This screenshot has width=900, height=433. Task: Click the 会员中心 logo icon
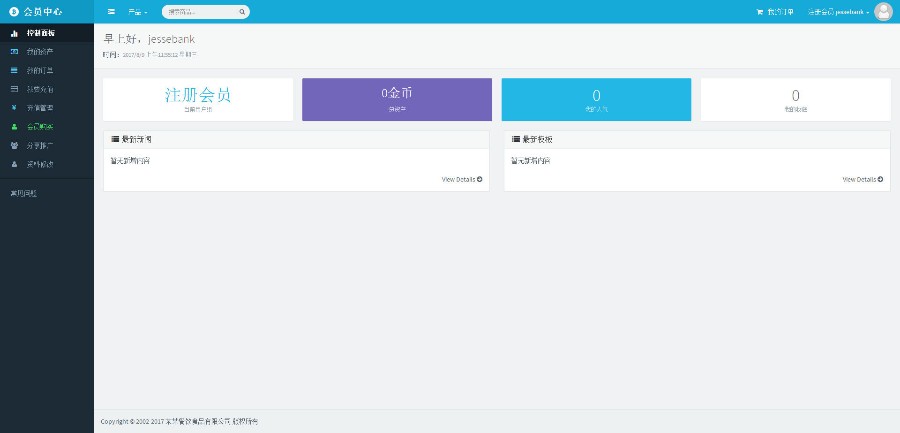point(14,12)
